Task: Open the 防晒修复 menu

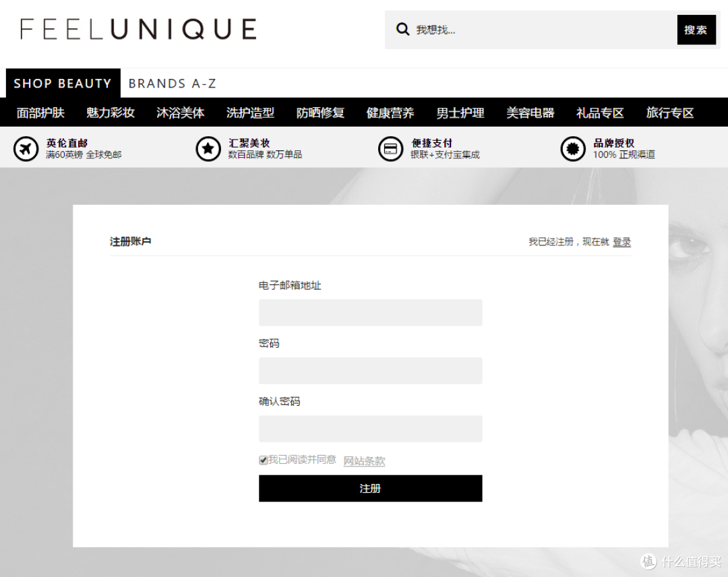Action: (320, 113)
